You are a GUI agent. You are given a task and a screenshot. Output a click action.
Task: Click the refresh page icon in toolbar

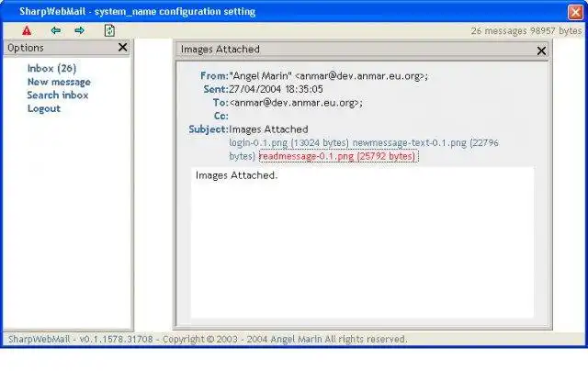pos(109,30)
